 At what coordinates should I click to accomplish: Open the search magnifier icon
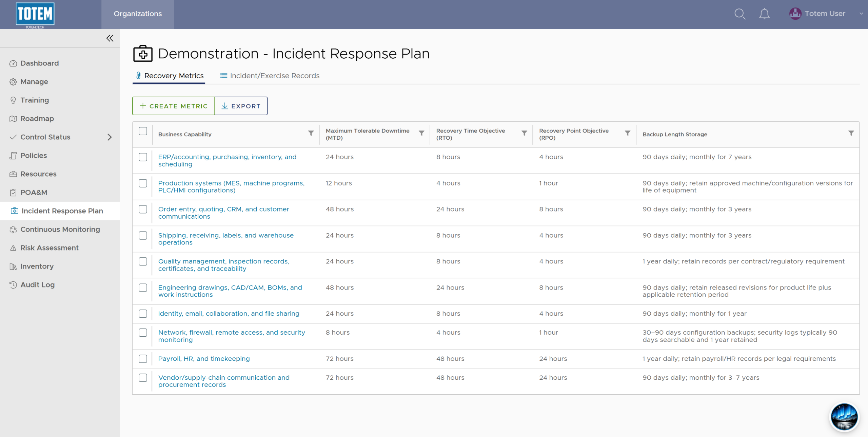739,14
